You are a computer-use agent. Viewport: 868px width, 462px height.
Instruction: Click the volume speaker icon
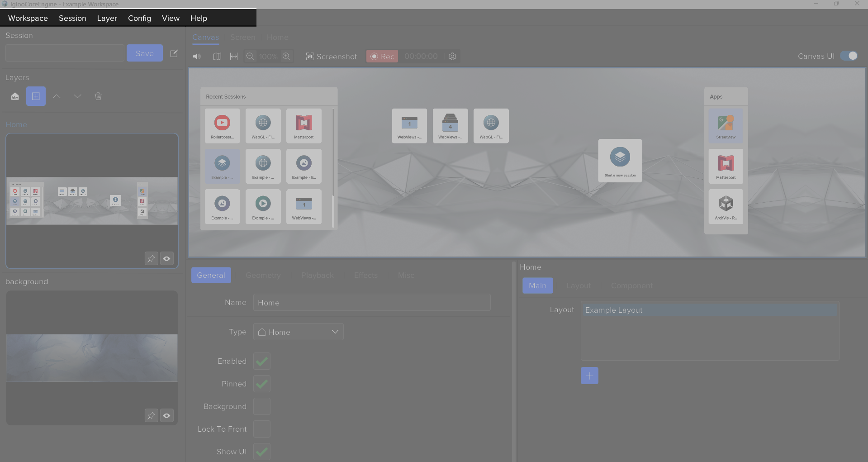197,57
